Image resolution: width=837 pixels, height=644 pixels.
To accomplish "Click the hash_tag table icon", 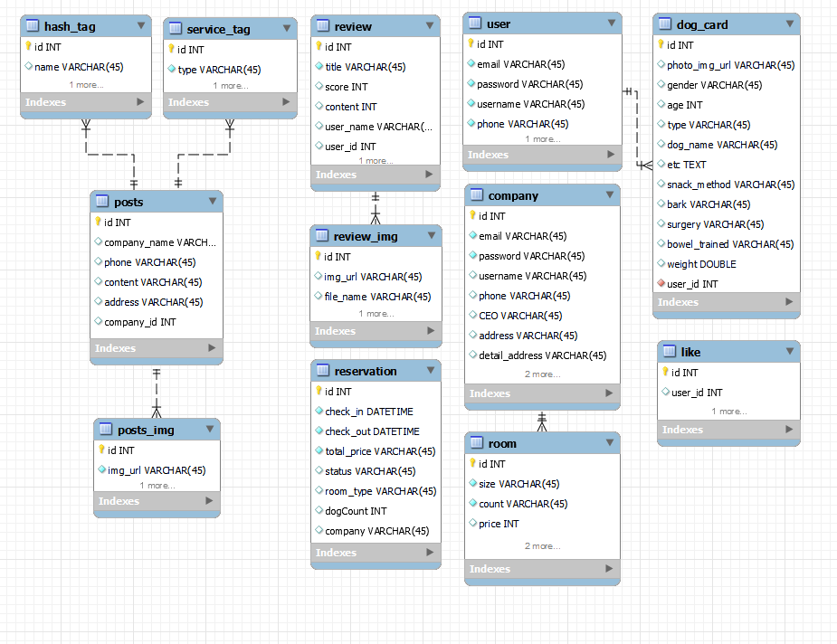I will click(33, 25).
